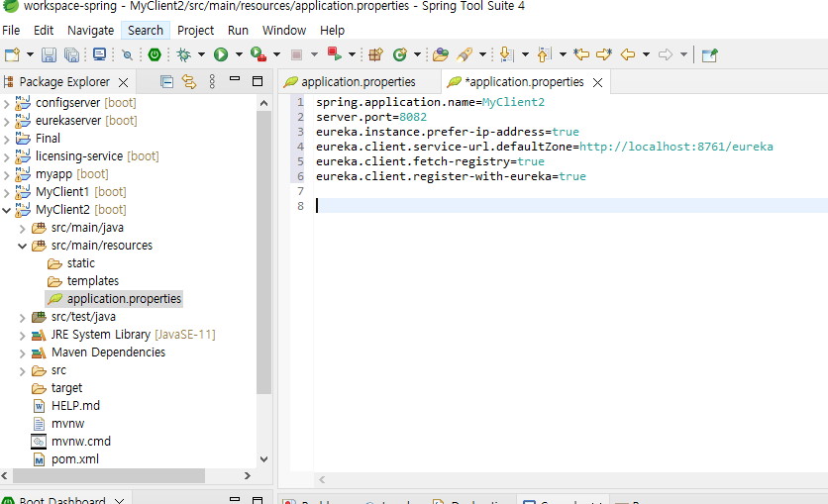Image resolution: width=828 pixels, height=504 pixels.
Task: Open the New wizard dropdown arrow
Action: pos(30,54)
